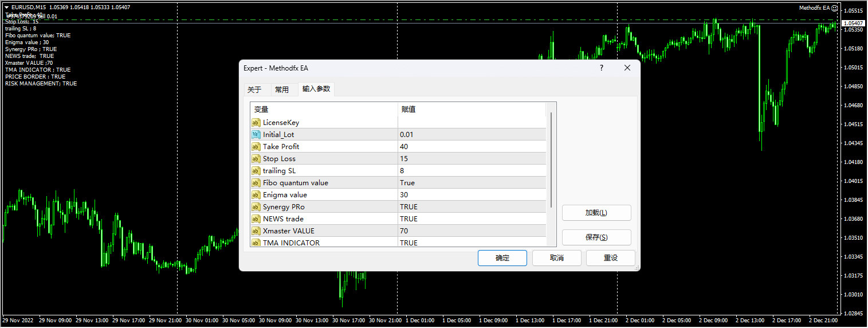868x328 pixels.
Task: Click the LicenseKey variable type icon
Action: pyautogui.click(x=256, y=123)
